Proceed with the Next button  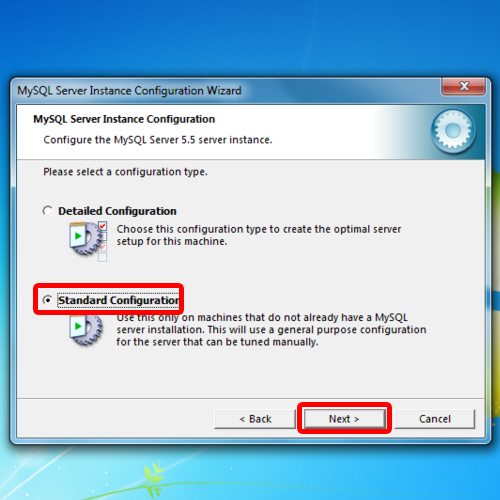pos(344,419)
